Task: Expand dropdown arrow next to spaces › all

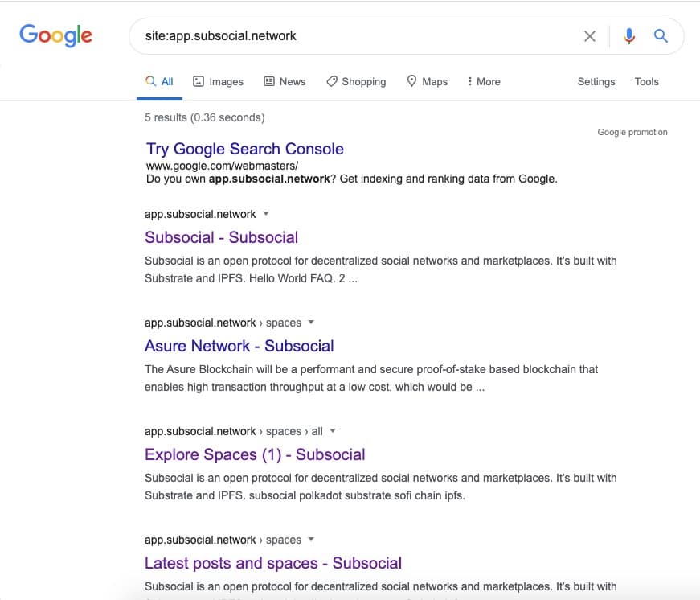Action: point(333,430)
